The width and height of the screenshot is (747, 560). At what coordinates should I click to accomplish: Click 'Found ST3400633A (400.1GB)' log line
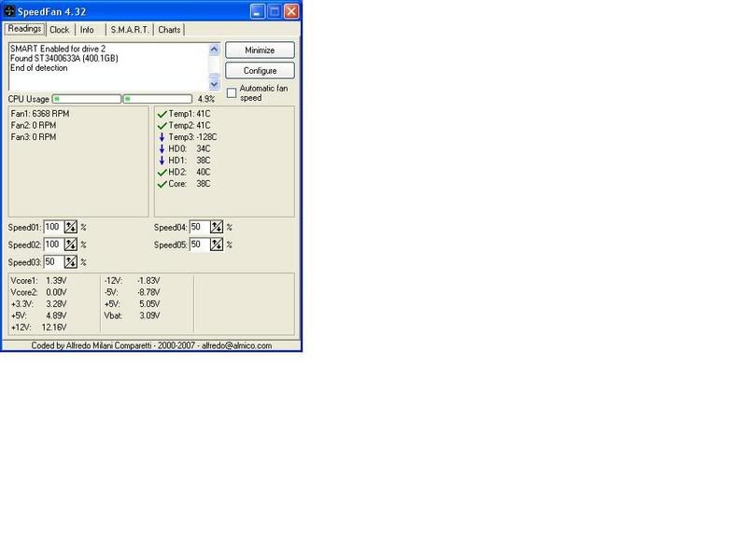point(64,58)
